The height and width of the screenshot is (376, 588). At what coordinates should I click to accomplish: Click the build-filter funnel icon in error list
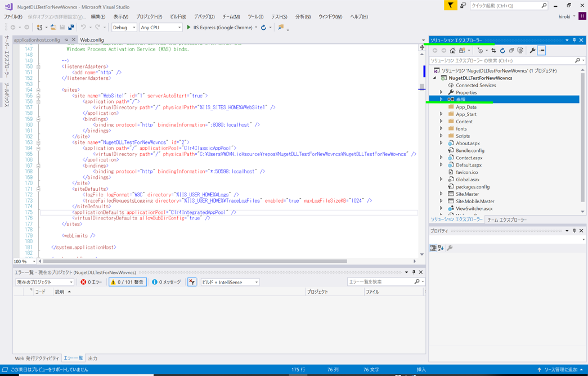[192, 282]
